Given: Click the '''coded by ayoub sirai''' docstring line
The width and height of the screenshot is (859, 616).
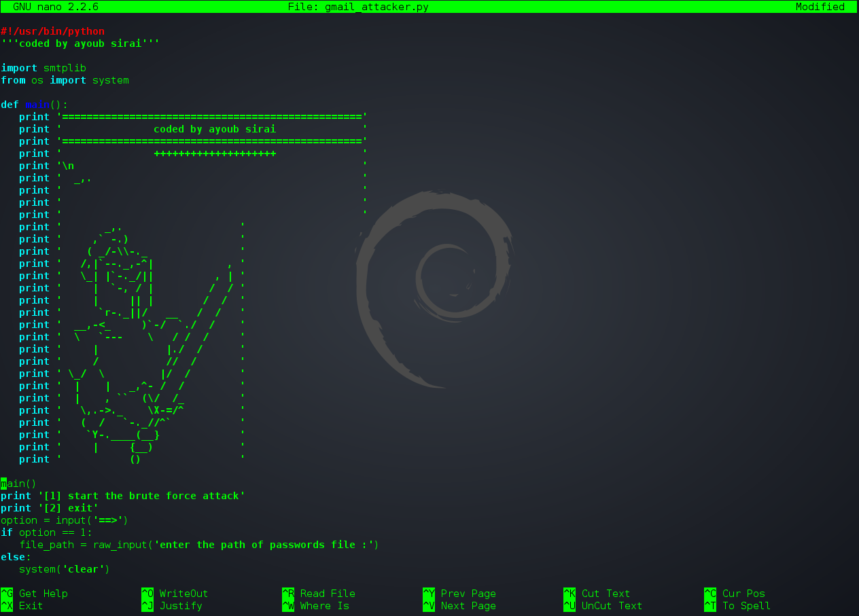Looking at the screenshot, I should tap(80, 43).
